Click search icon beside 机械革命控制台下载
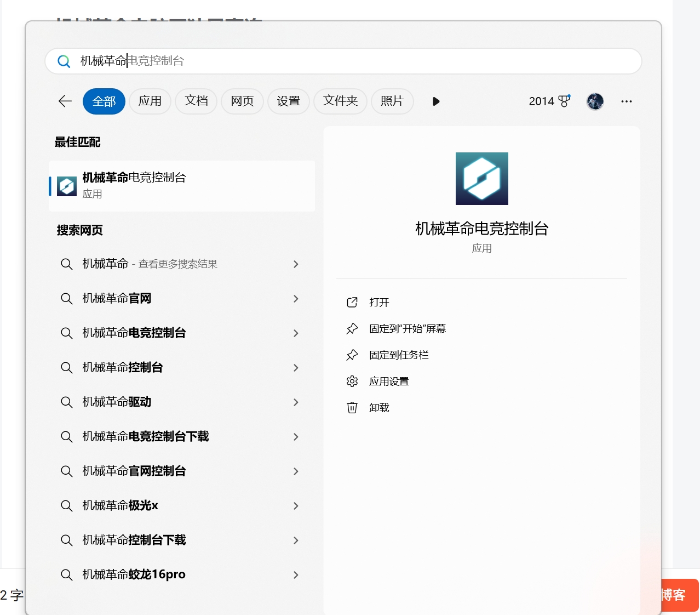The height and width of the screenshot is (615, 700). [67, 540]
